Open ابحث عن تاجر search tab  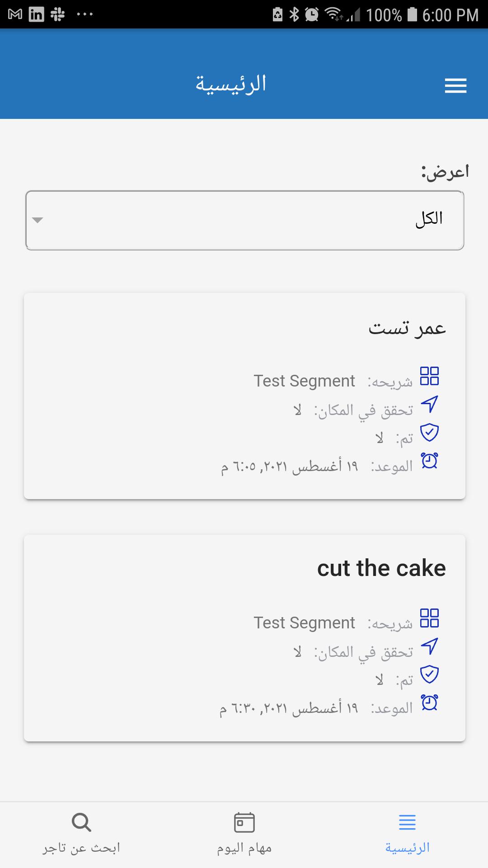(x=81, y=835)
